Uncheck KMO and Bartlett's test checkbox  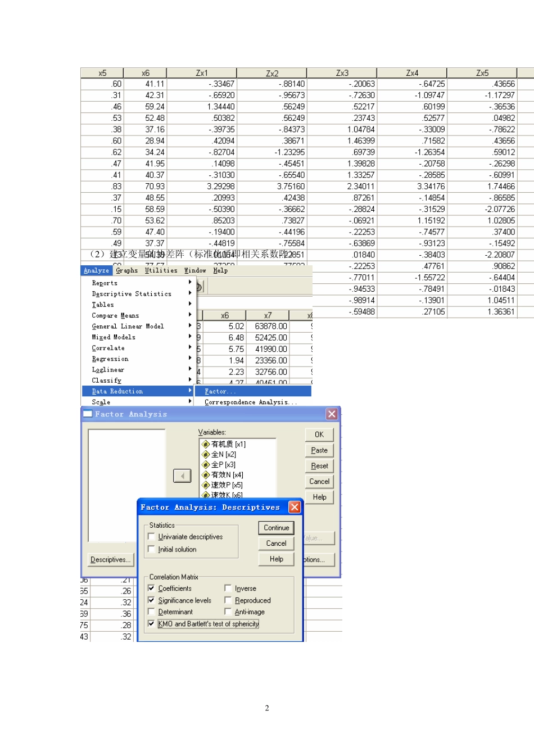[x=151, y=623]
